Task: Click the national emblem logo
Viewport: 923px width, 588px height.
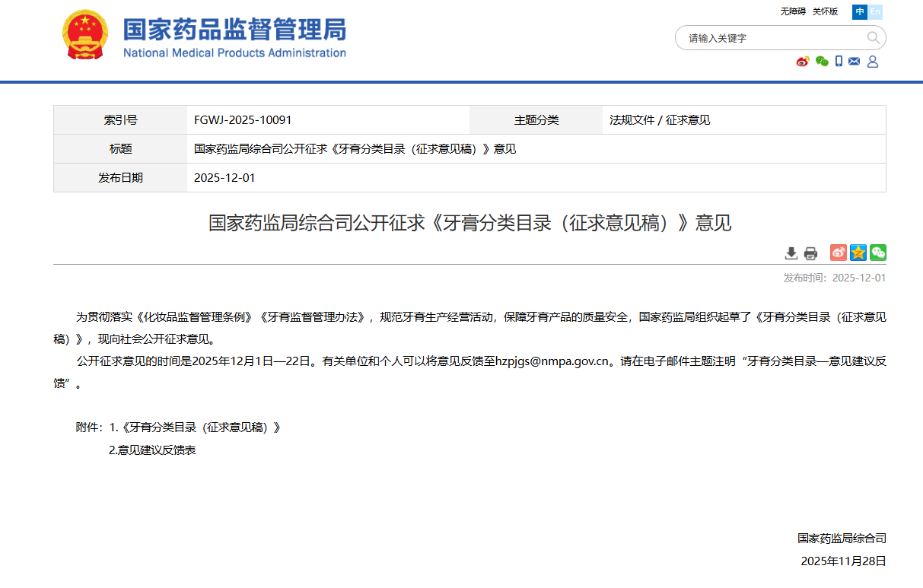Action: click(x=85, y=36)
